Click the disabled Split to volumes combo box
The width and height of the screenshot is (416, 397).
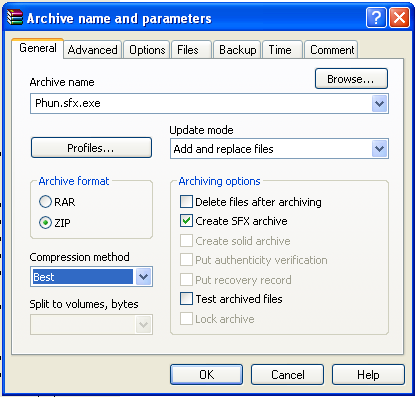(x=91, y=324)
